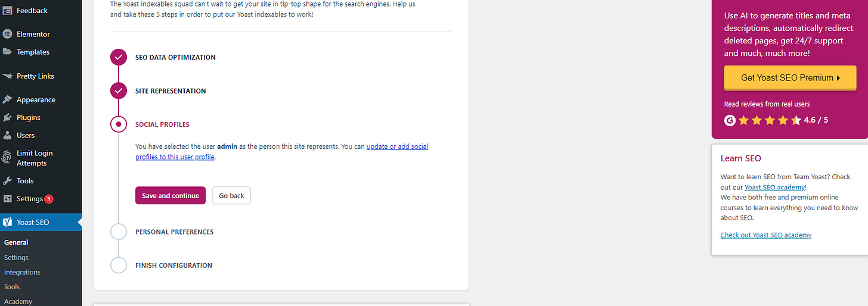Click the FINISH CONFIGURATION step title

pos(173,266)
